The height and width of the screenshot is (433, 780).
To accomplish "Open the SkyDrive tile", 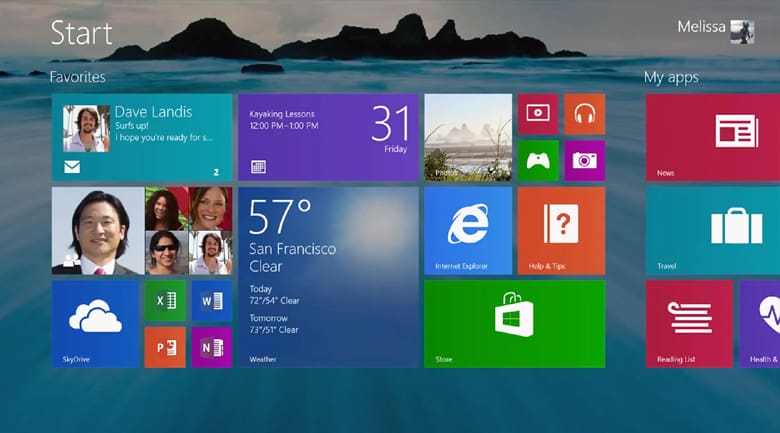I will click(95, 323).
